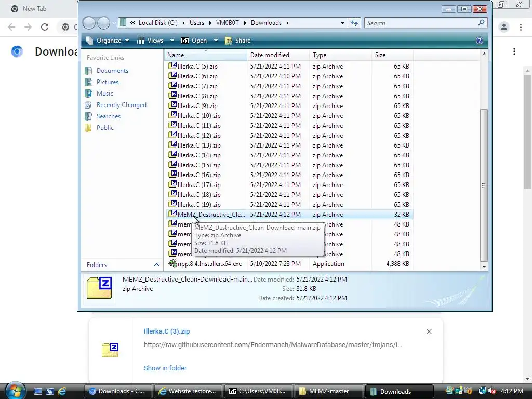Click Chrome reload page button
Screen dimensions: 532x399
[45, 27]
